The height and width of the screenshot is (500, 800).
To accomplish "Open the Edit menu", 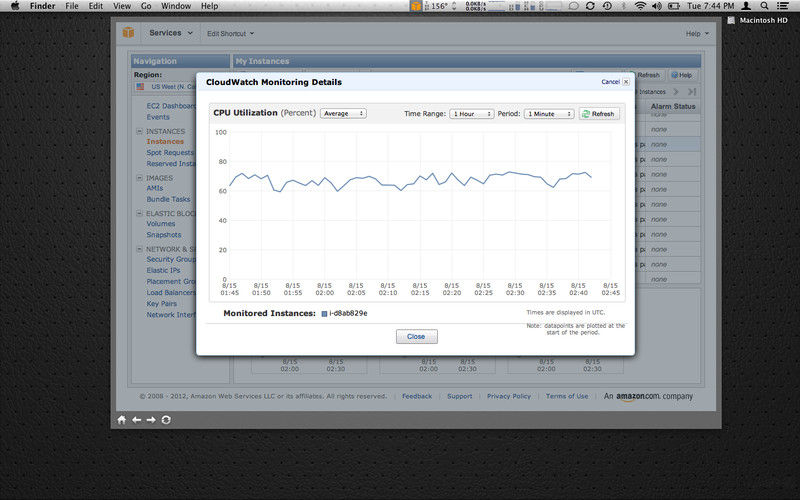I will click(x=95, y=6).
